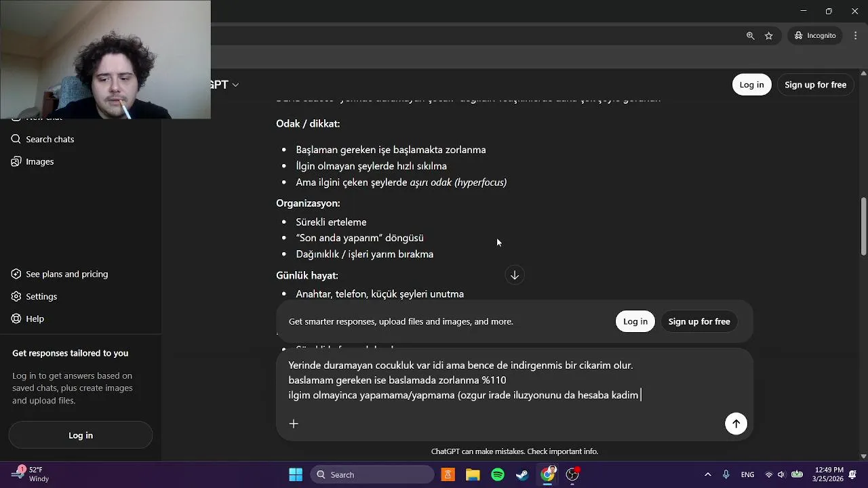Click 'Anahtar, telefon, küçük şeyleri unutma' line

point(380,293)
